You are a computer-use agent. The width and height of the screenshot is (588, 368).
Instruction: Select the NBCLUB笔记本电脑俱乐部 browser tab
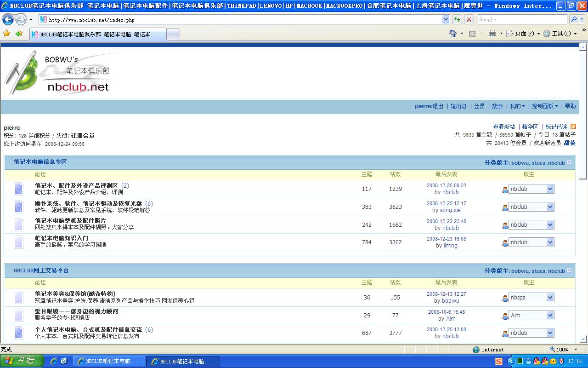click(98, 34)
